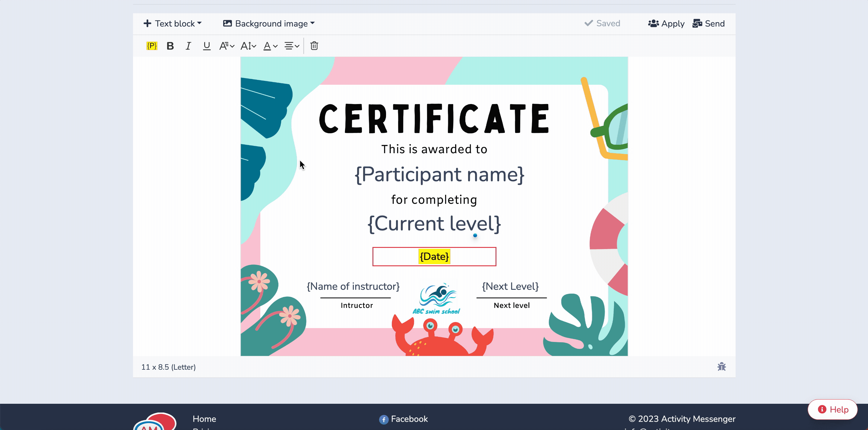Select the {Participant name} placeholder

tap(440, 175)
